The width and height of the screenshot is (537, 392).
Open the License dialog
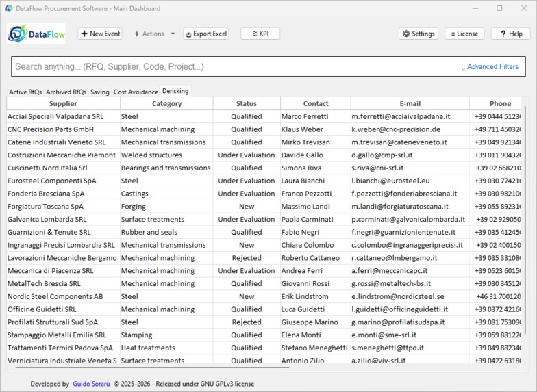(x=464, y=34)
